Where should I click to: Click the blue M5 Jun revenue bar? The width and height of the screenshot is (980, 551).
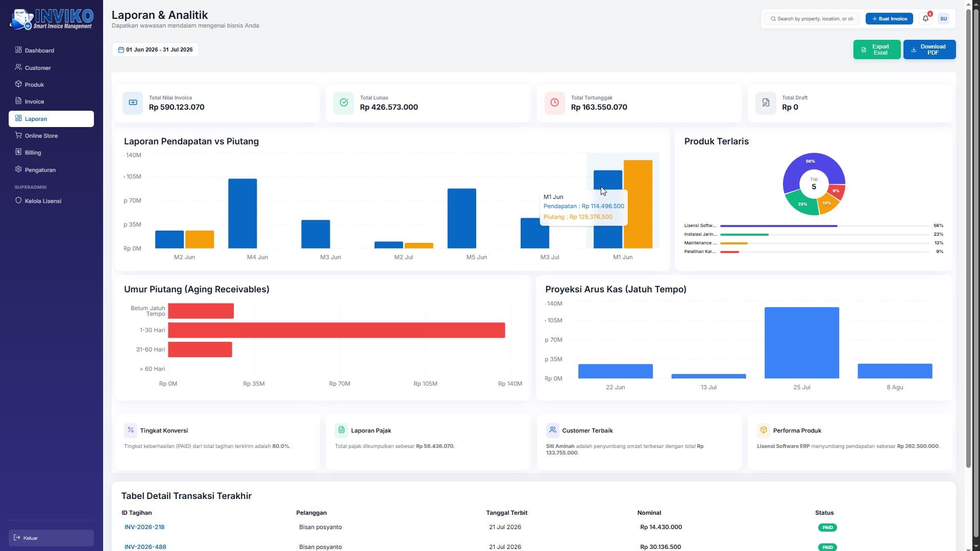462,218
